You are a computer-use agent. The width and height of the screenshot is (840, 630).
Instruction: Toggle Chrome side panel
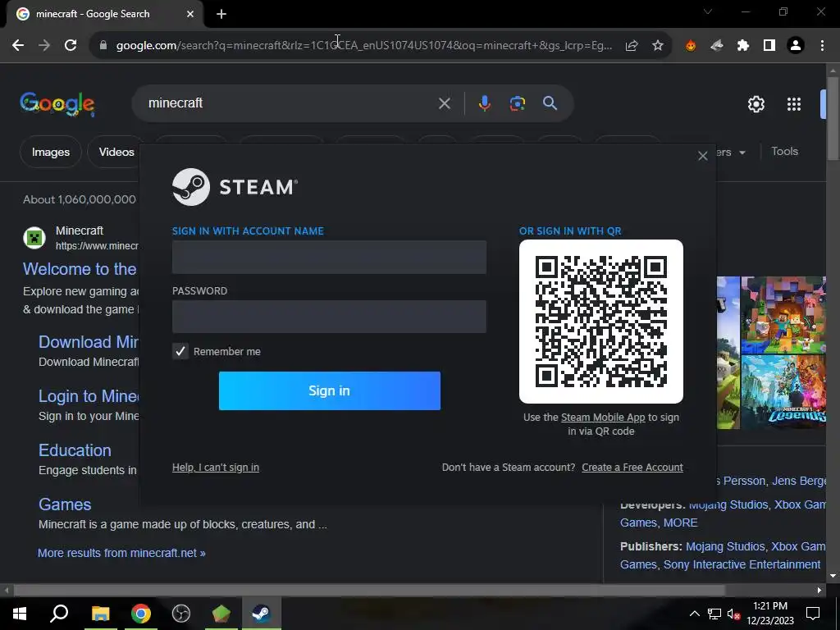pyautogui.click(x=769, y=46)
